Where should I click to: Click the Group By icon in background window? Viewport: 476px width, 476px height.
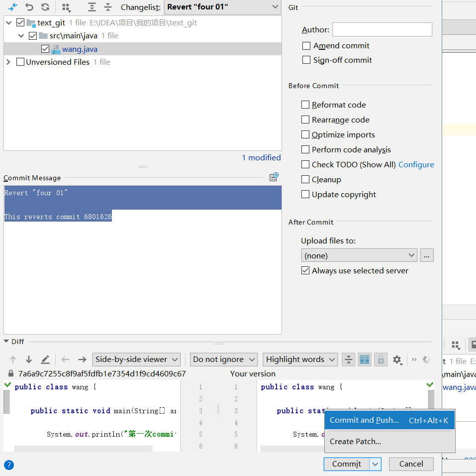pos(456,345)
